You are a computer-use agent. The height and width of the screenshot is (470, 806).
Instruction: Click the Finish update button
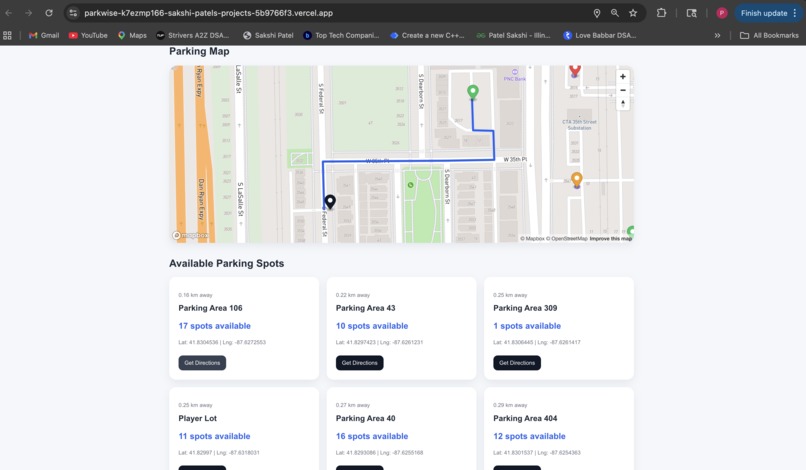(x=764, y=13)
